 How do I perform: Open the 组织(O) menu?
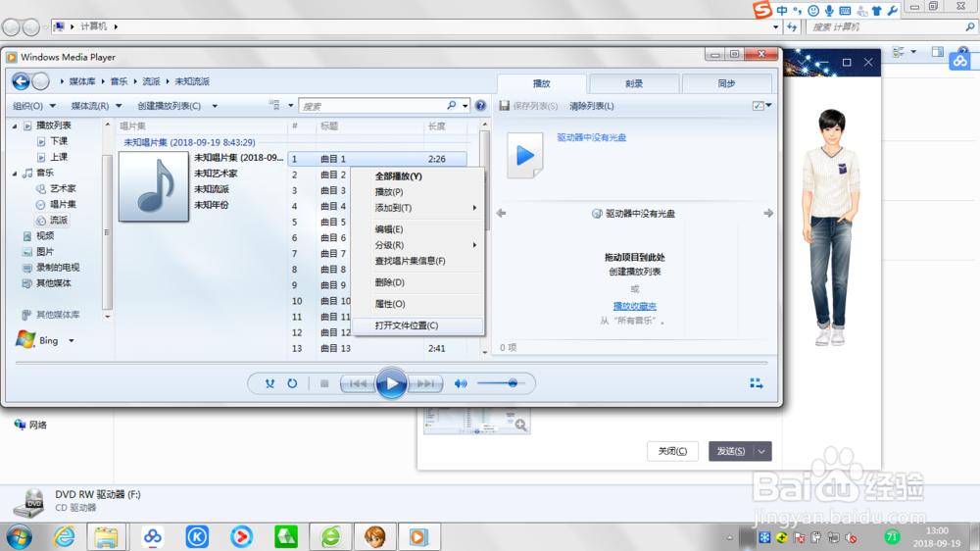coord(34,106)
